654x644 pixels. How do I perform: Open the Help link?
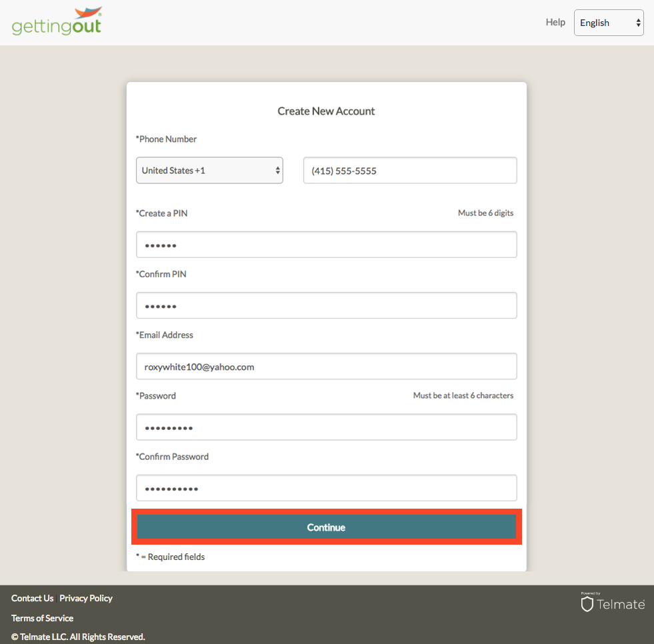pyautogui.click(x=555, y=22)
